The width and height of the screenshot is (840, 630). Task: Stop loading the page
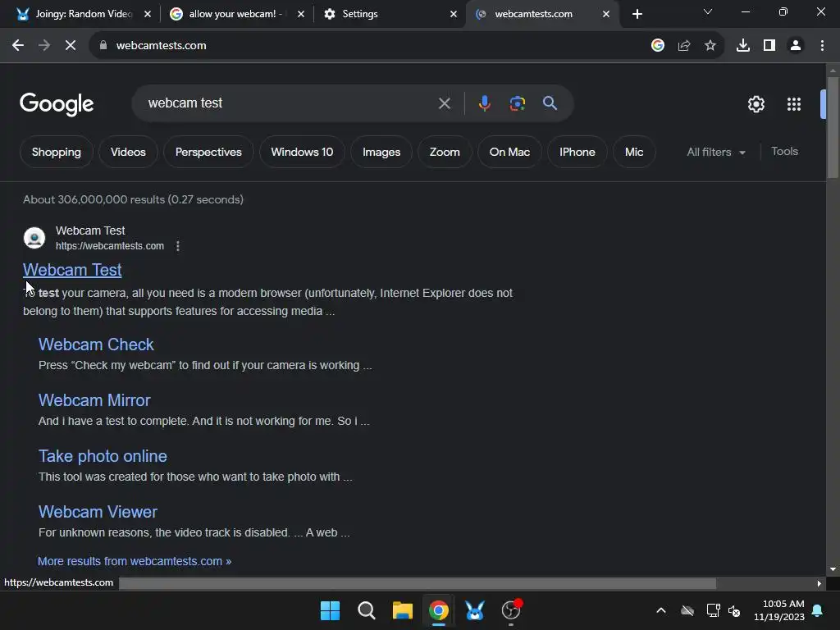pyautogui.click(x=71, y=46)
